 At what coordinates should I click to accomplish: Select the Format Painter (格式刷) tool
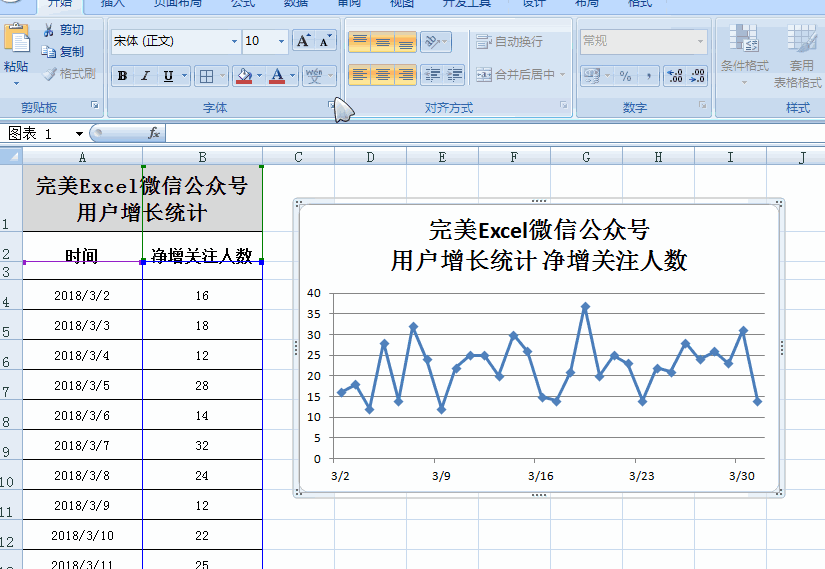69,74
